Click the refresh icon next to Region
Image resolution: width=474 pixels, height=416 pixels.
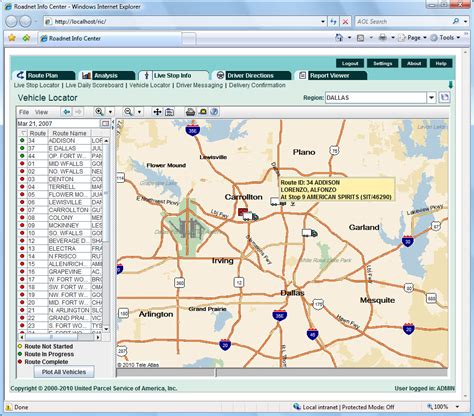pos(445,98)
